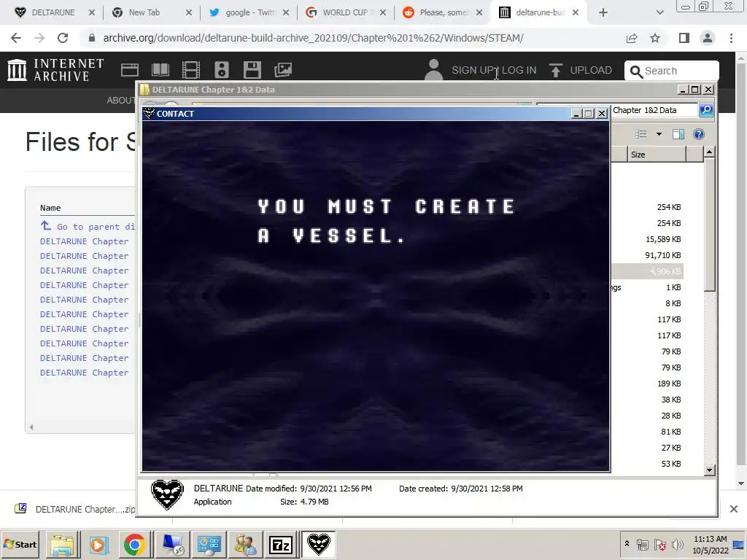Click the user avatar icon near Sign Up
This screenshot has height=560, width=747.
click(x=433, y=70)
